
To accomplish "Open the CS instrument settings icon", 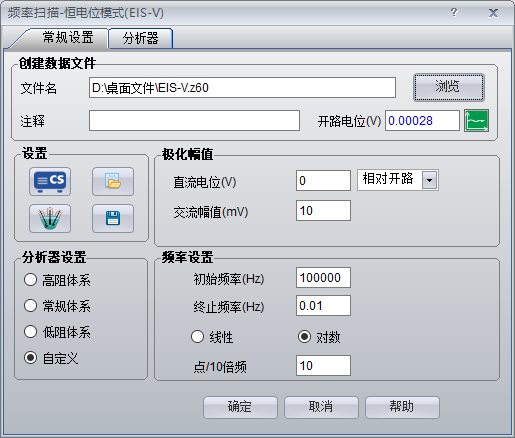I will (x=50, y=181).
